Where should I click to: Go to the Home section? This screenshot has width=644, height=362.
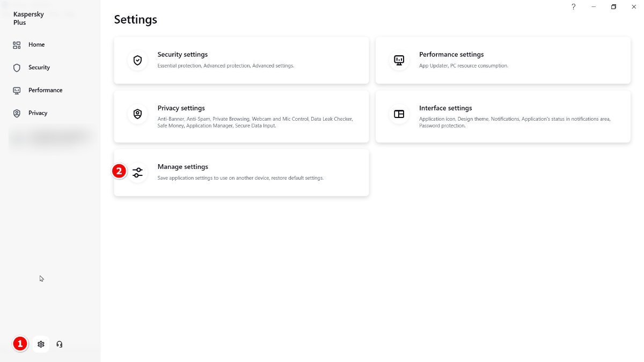(x=36, y=45)
